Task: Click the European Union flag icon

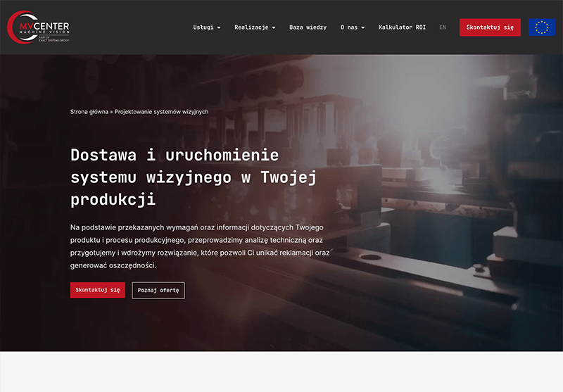Action: [x=541, y=27]
